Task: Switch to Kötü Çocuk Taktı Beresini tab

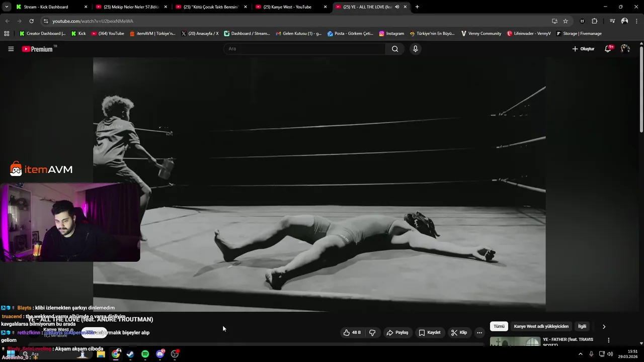Action: tap(211, 7)
